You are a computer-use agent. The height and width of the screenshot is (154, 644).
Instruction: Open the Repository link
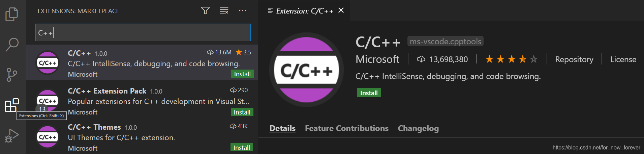pos(574,59)
